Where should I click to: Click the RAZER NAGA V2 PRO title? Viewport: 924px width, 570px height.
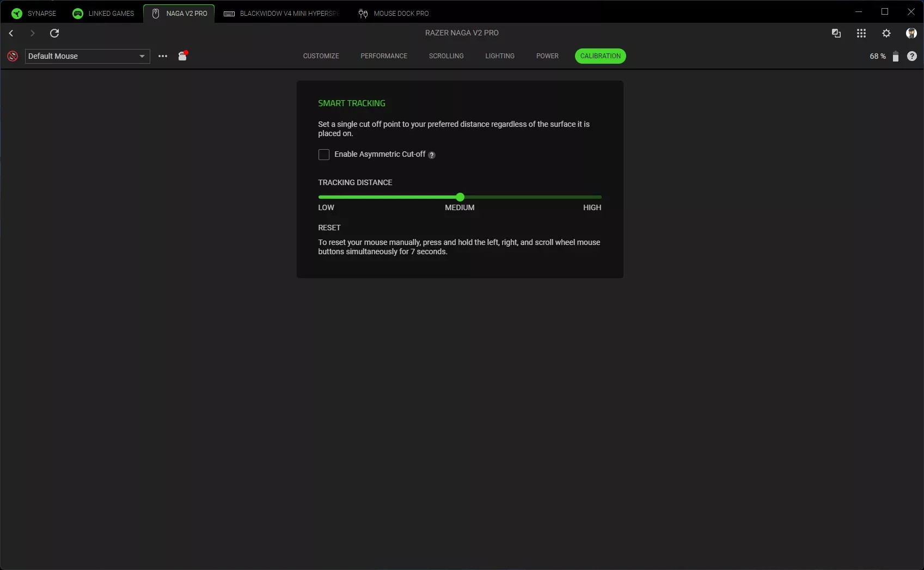462,33
